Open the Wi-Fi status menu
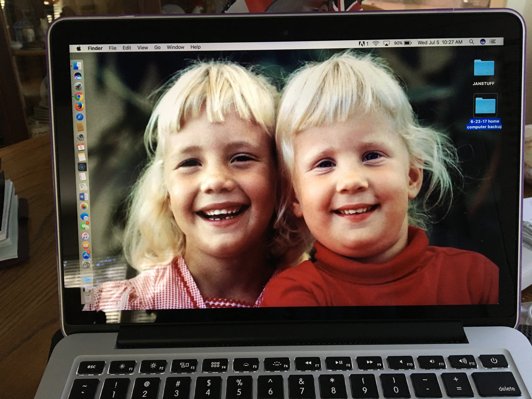Image resolution: width=532 pixels, height=399 pixels. [376, 43]
